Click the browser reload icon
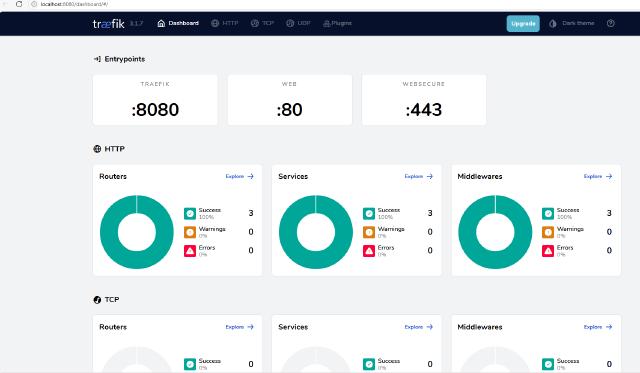 click(19, 4)
